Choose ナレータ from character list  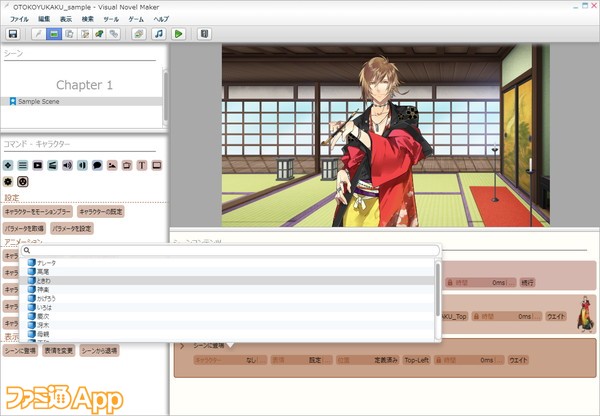(227, 263)
